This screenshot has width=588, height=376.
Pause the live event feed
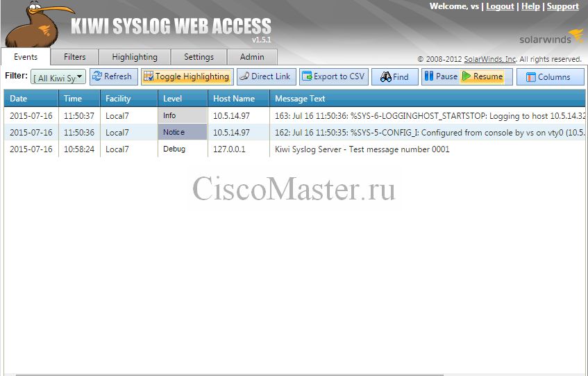[x=441, y=76]
